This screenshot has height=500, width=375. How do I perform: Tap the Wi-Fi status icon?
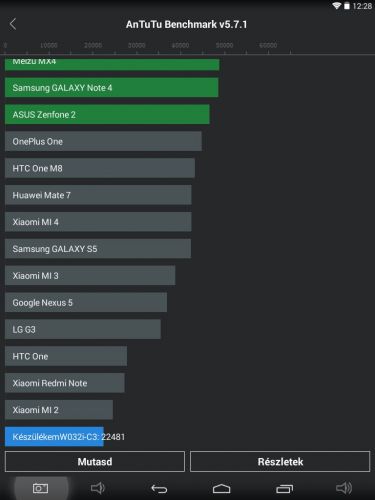click(337, 6)
